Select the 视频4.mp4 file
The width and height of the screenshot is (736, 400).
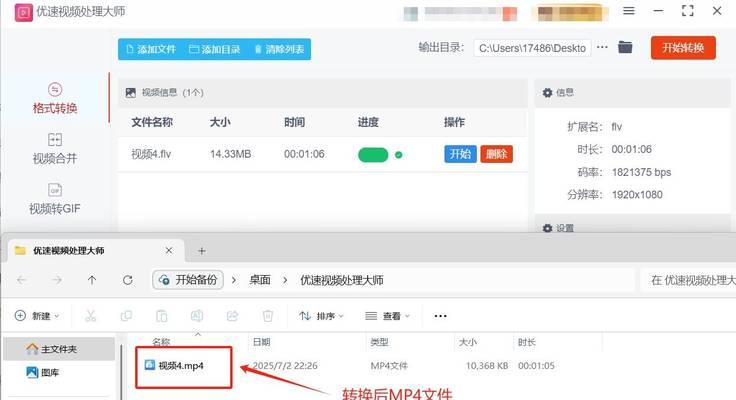(x=181, y=366)
